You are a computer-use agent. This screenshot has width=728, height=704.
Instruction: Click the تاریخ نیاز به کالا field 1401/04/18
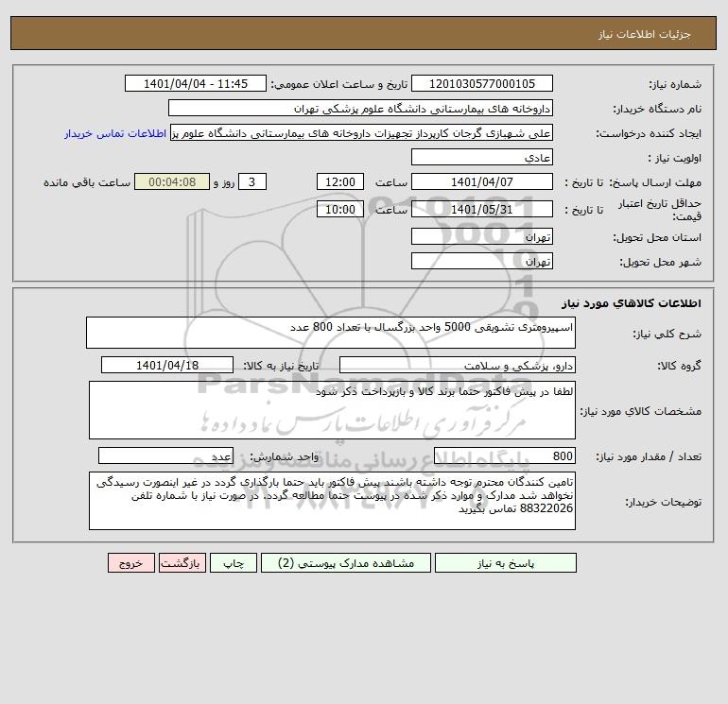click(167, 365)
